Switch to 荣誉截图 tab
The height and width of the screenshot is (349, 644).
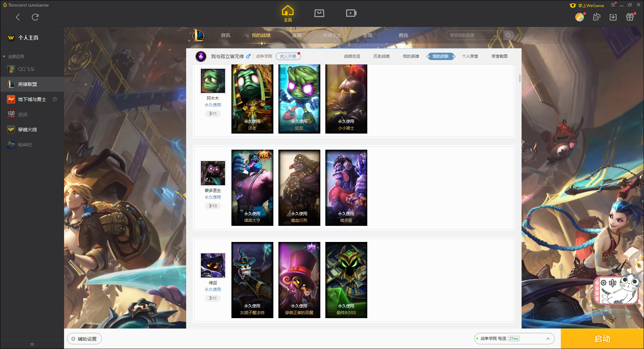click(x=499, y=56)
